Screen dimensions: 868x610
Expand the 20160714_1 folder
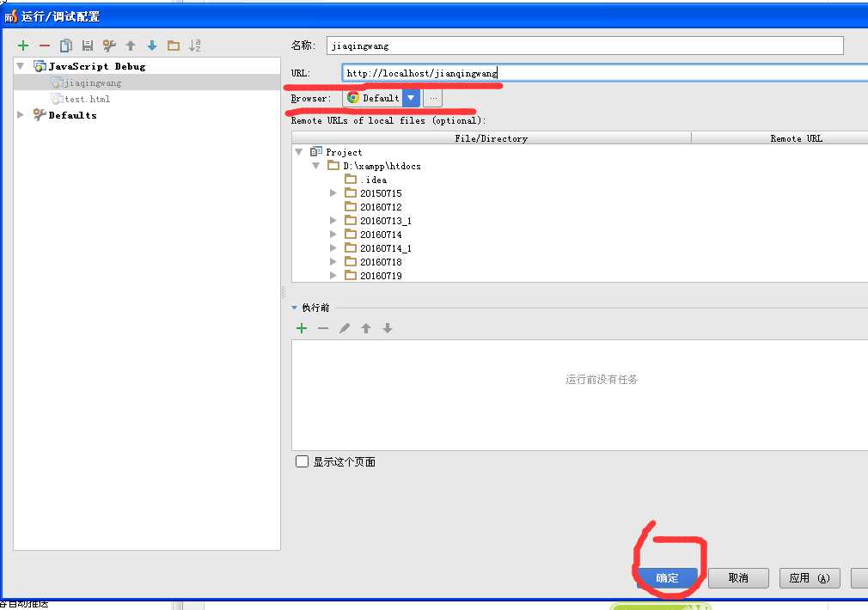coord(333,248)
